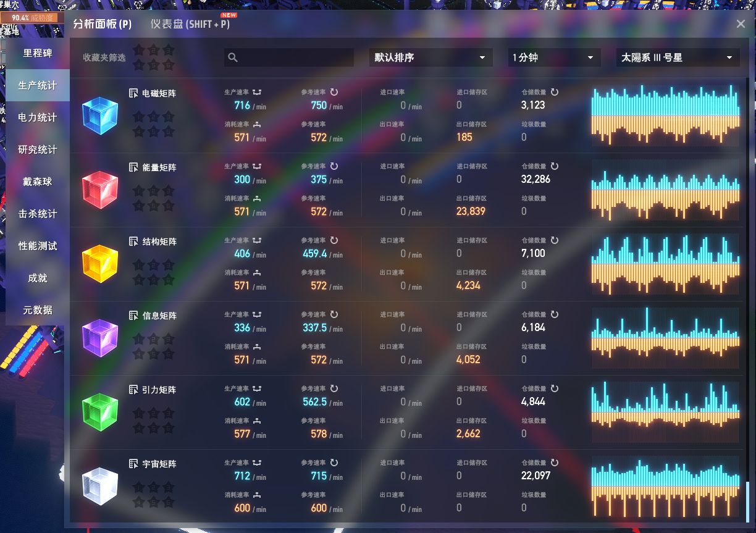Switch to 仪表盘 (SHIFT + P) view
This screenshot has width=756, height=533.
point(190,24)
